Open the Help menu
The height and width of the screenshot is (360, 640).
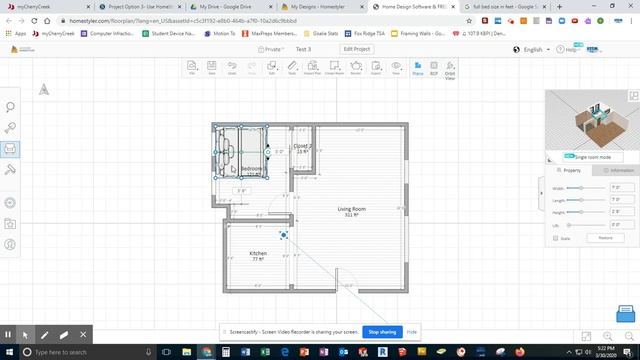[x=567, y=49]
